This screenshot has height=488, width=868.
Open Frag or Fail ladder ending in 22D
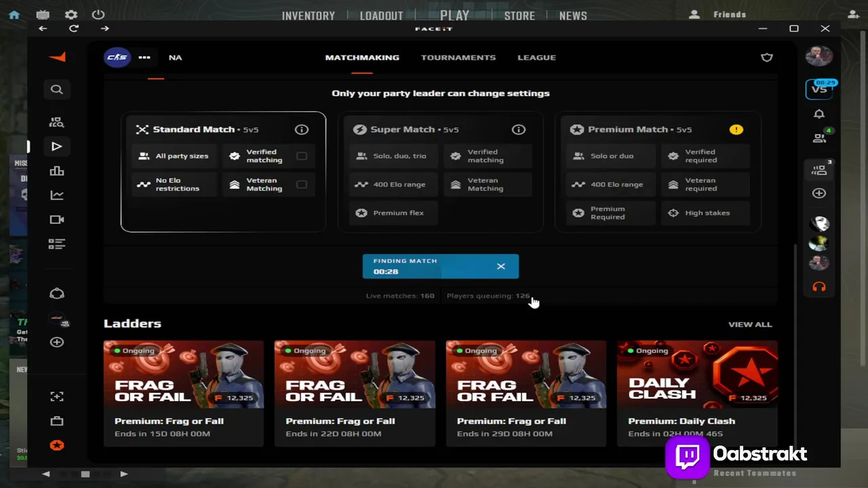pos(355,393)
